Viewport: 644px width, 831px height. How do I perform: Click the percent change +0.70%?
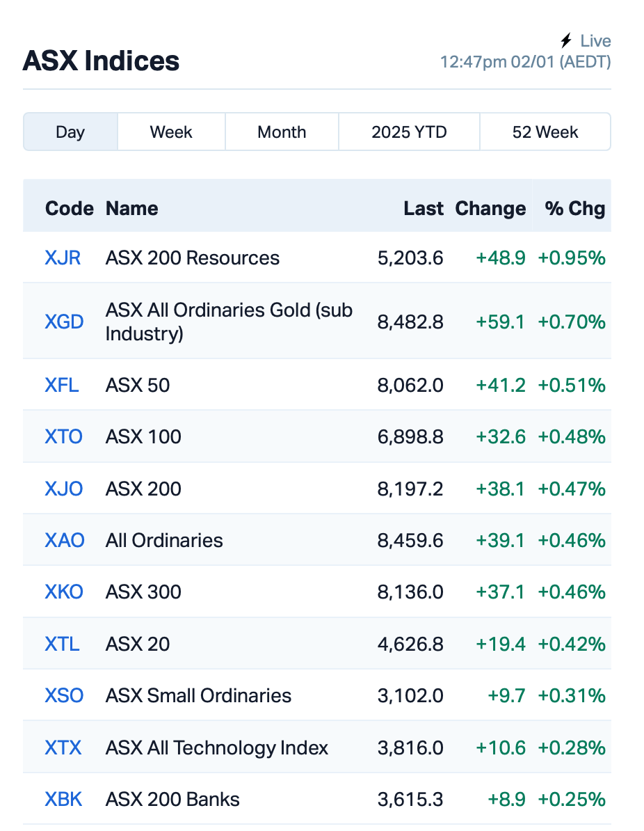pyautogui.click(x=572, y=321)
